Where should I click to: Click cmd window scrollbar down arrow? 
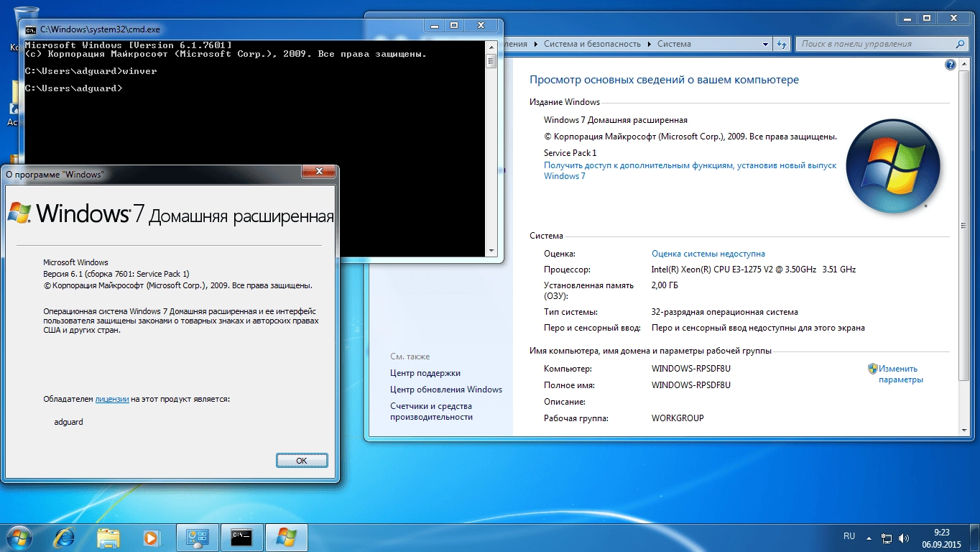point(491,251)
